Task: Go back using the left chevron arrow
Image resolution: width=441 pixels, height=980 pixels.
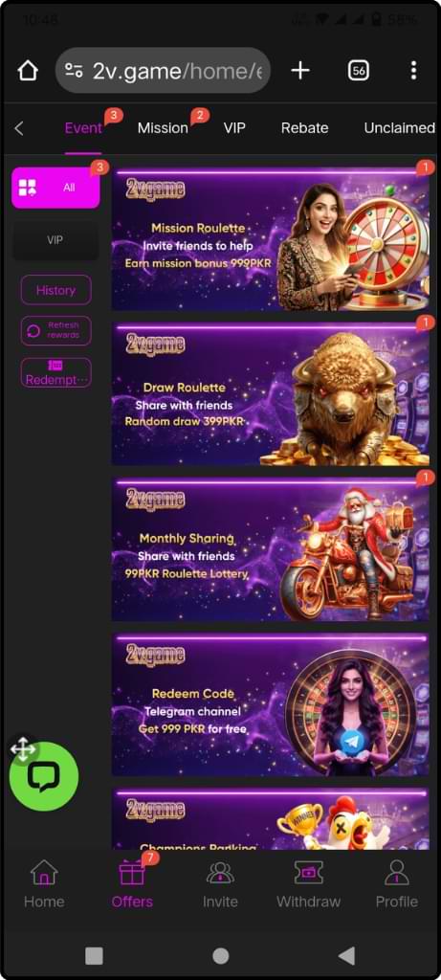Action: pos(19,128)
